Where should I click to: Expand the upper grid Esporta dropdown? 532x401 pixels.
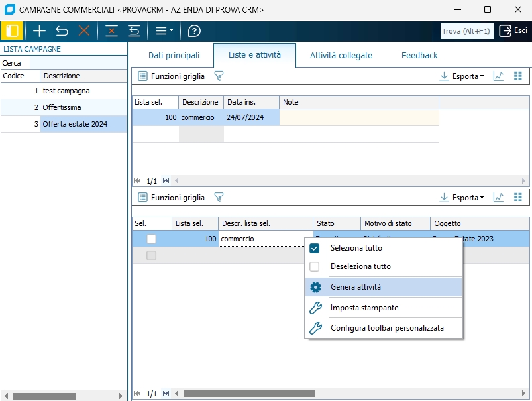click(462, 76)
